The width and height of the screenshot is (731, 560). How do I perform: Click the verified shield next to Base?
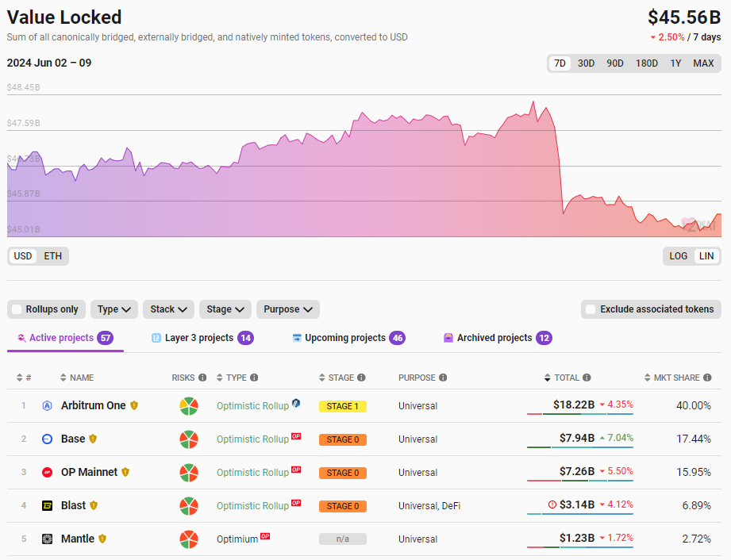click(x=93, y=439)
